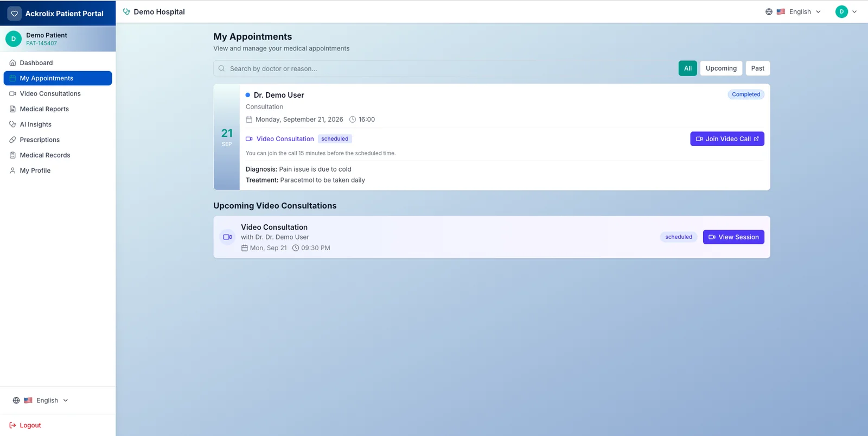This screenshot has width=868, height=436.
Task: Focus the search by doctor or reason field
Action: click(x=443, y=68)
